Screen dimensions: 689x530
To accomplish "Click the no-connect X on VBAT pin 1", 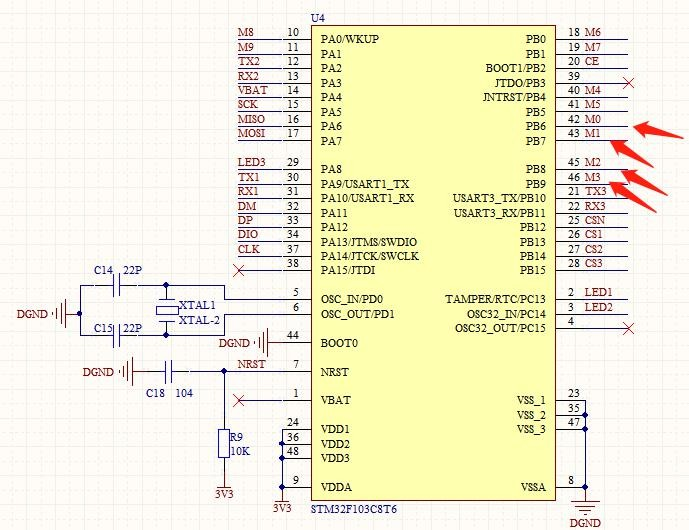I will point(239,400).
